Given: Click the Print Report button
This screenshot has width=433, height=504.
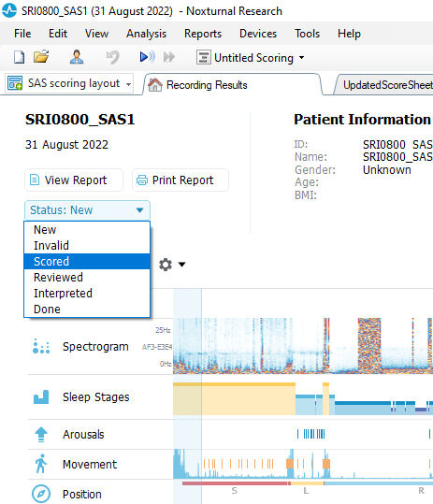Looking at the screenshot, I should [x=180, y=180].
